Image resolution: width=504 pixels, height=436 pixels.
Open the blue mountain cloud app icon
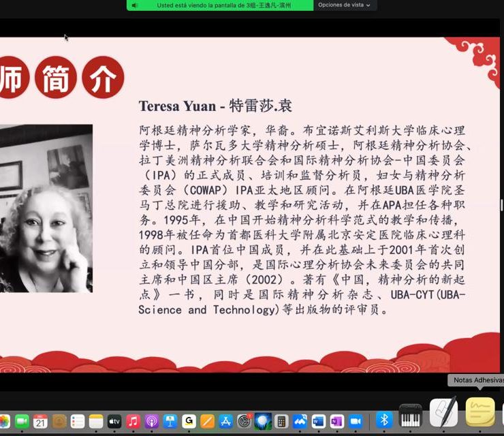pyautogui.click(x=300, y=422)
